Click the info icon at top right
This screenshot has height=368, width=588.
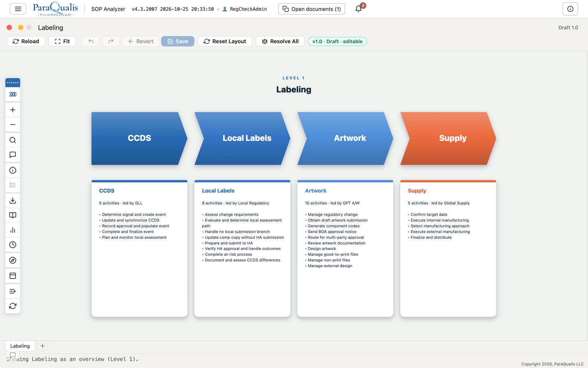[570, 9]
